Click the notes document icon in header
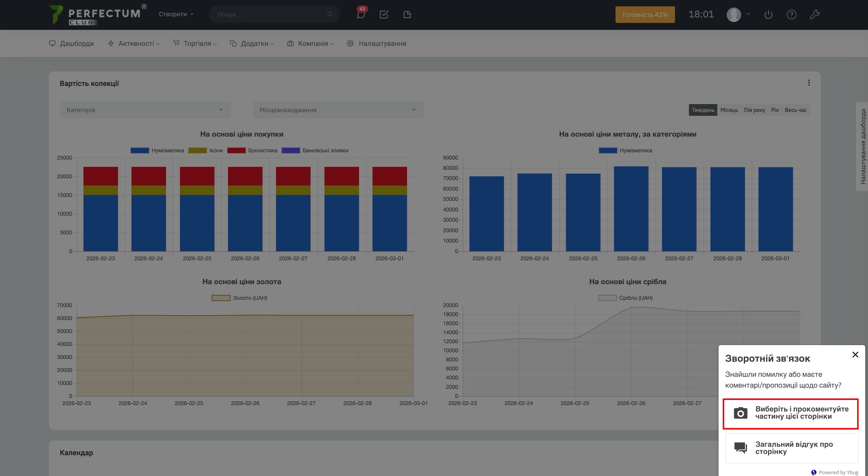 pos(407,14)
